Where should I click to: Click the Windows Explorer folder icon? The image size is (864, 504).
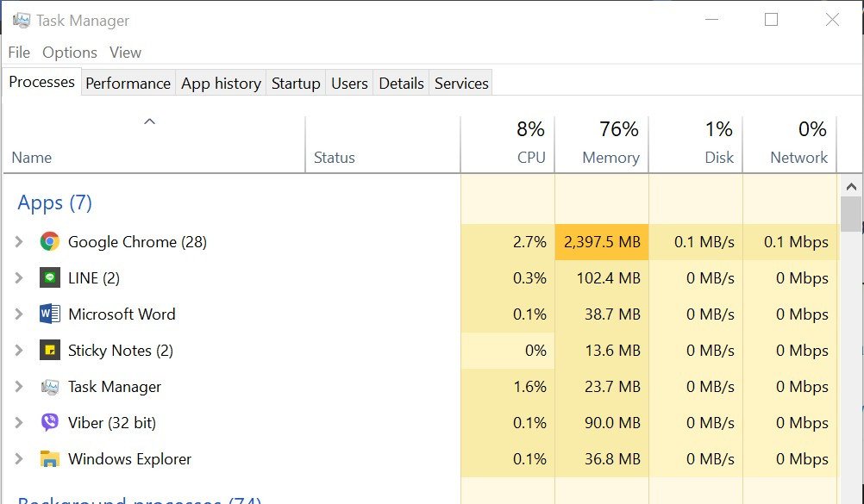pos(50,458)
